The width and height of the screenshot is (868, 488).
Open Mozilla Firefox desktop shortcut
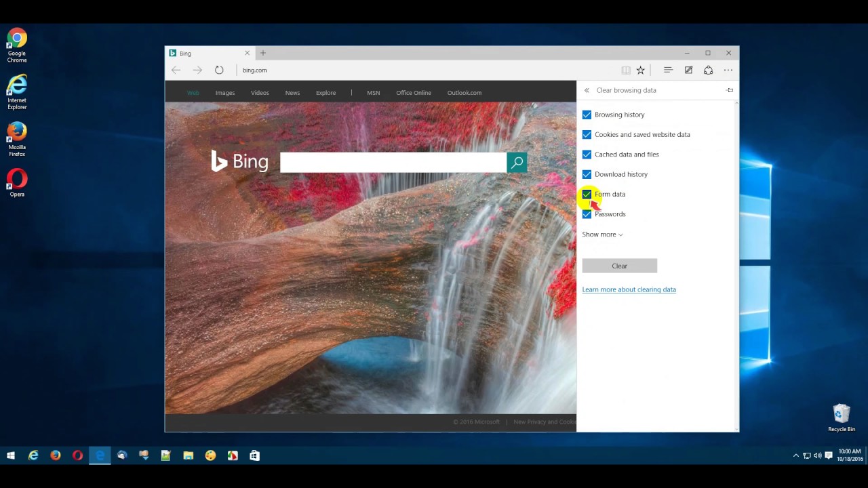(x=17, y=140)
